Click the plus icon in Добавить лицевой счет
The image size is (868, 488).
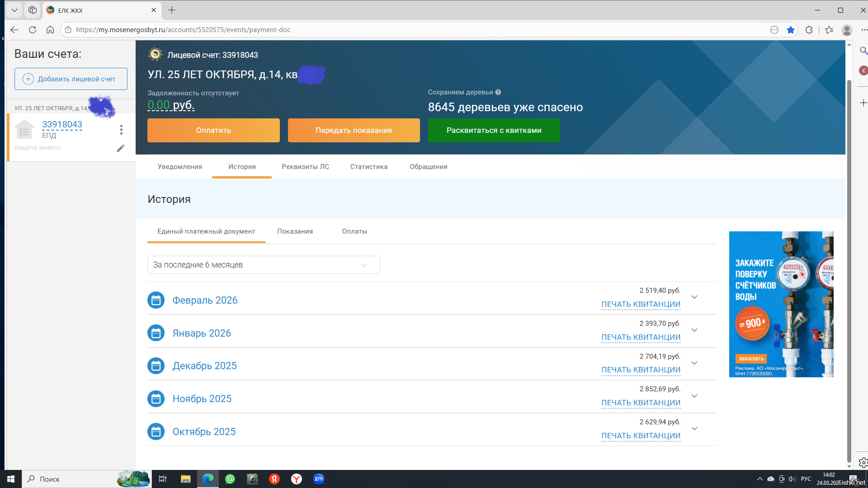pos(28,79)
